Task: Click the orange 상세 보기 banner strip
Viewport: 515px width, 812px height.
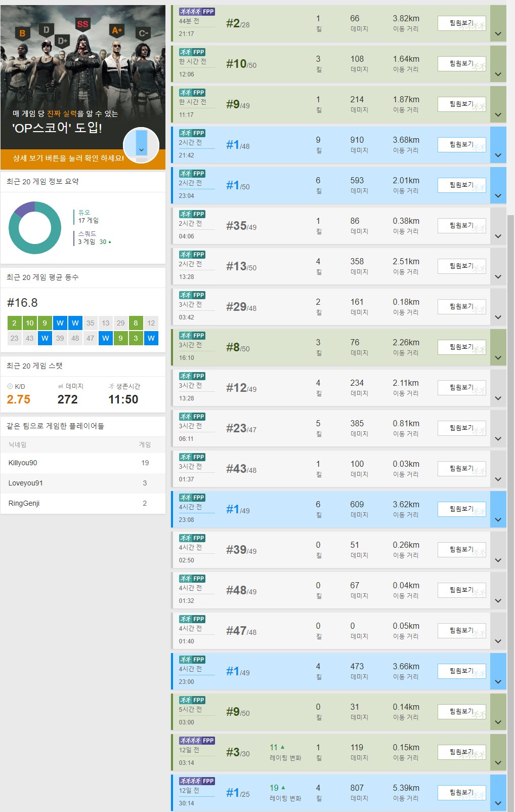Action: point(68,158)
